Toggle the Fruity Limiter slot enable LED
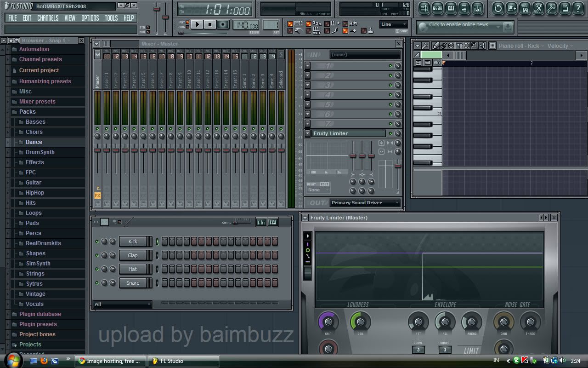588x368 pixels. pos(390,133)
